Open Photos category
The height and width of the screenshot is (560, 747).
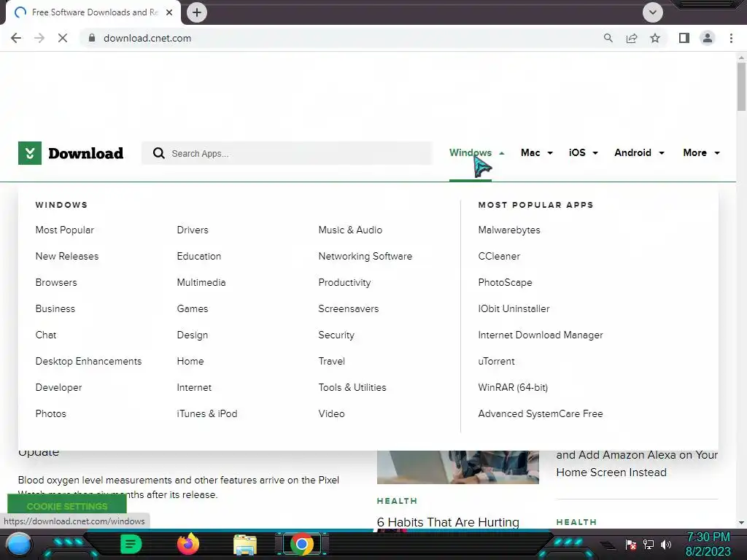tap(50, 414)
